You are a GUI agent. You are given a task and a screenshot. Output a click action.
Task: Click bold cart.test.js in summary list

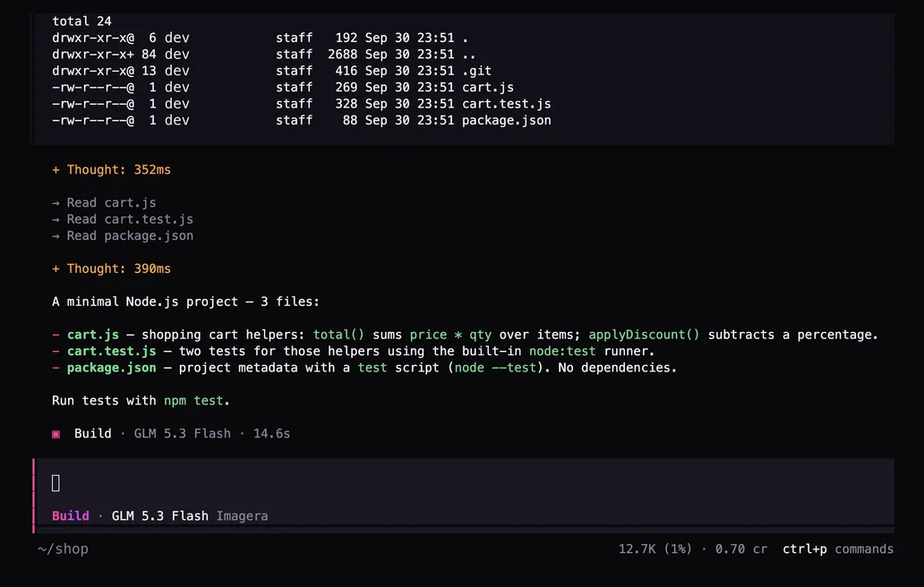pyautogui.click(x=111, y=351)
